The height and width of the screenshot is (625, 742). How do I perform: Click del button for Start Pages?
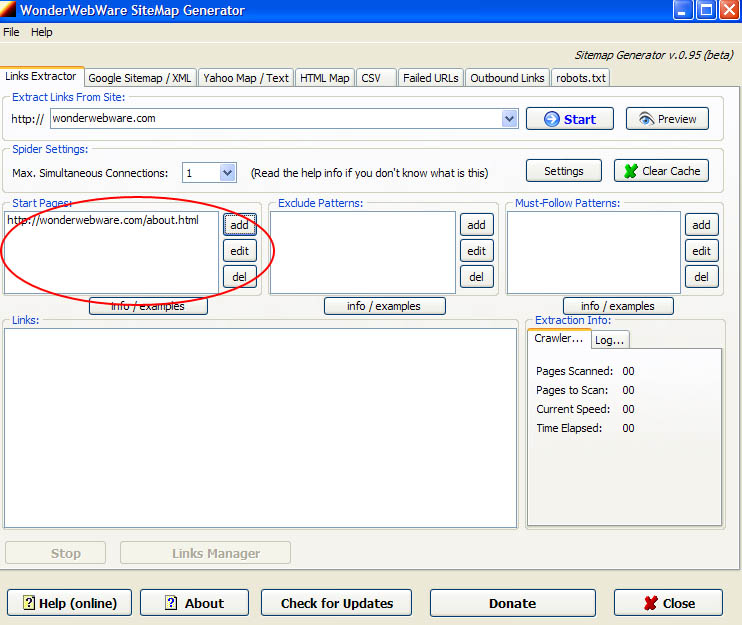click(x=239, y=277)
